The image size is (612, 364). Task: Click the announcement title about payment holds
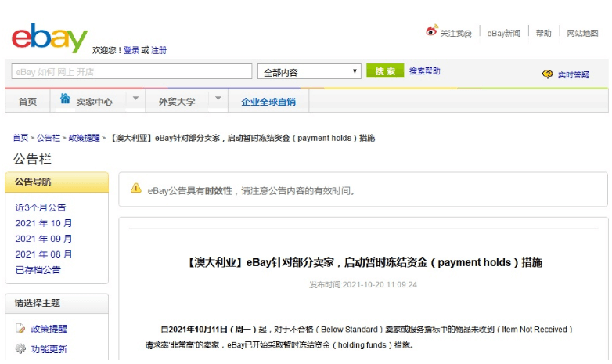pos(363,262)
